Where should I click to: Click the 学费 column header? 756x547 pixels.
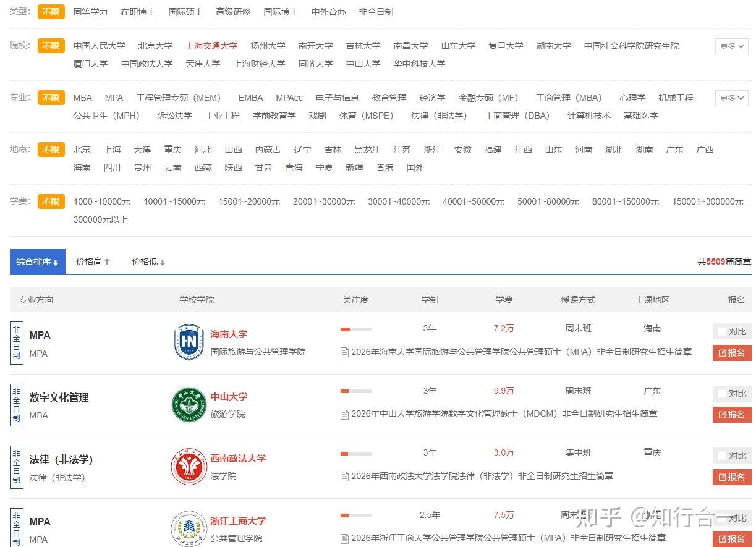[504, 300]
